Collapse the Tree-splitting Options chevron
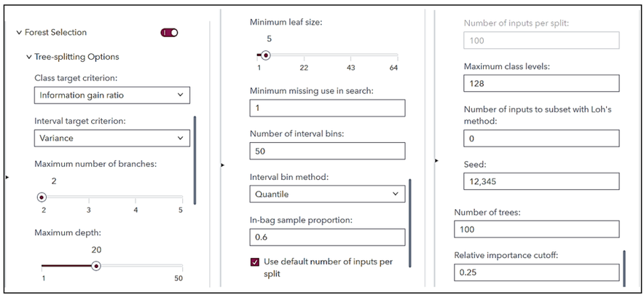The height and width of the screenshot is (295, 644). pos(28,57)
